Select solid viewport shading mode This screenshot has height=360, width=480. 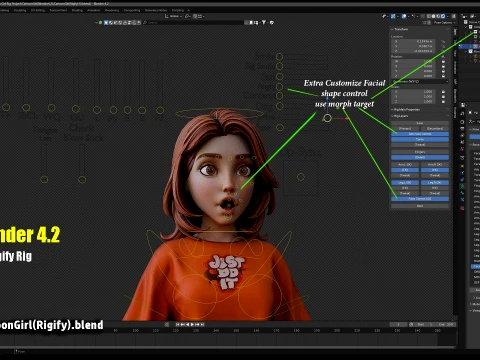point(433,16)
